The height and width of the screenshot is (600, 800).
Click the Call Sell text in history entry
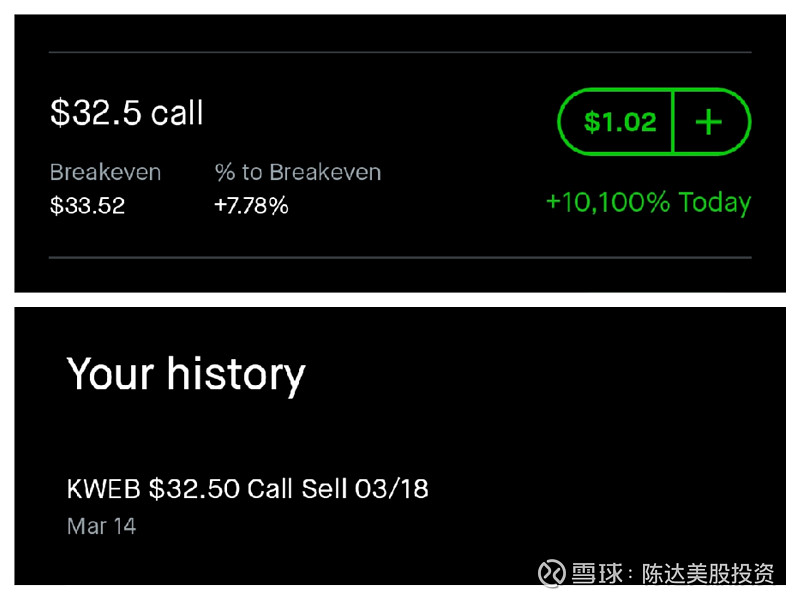pyautogui.click(x=297, y=489)
